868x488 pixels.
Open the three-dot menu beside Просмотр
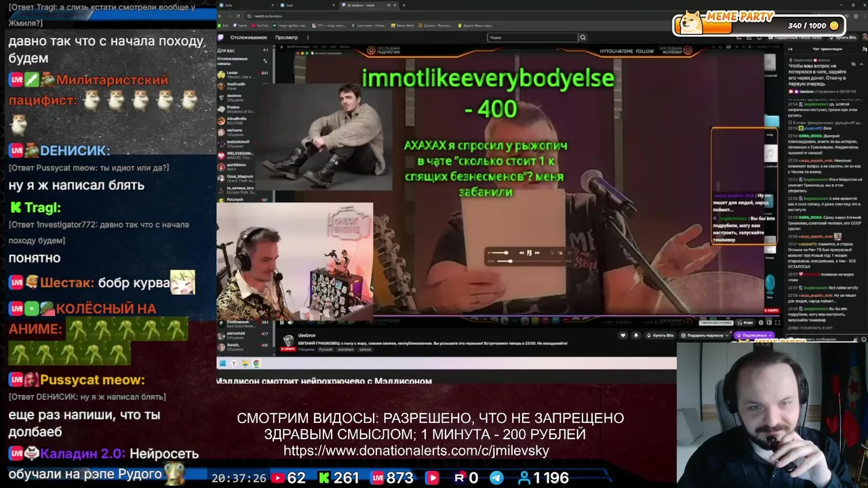pos(309,37)
